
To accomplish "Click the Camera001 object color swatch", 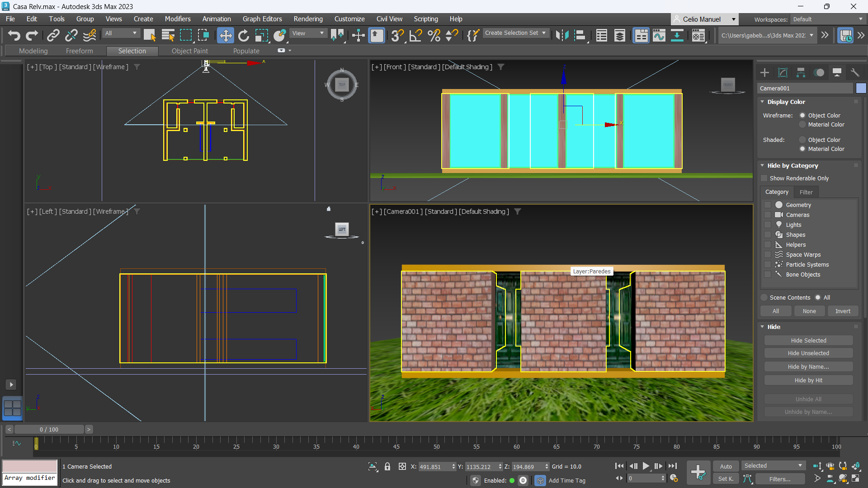I will click(861, 88).
